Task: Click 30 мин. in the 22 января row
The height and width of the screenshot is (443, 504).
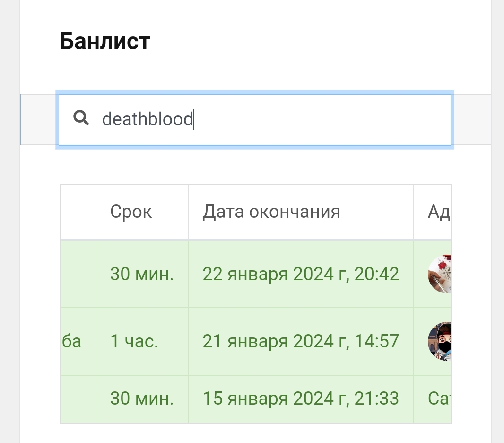Action: pos(142,274)
